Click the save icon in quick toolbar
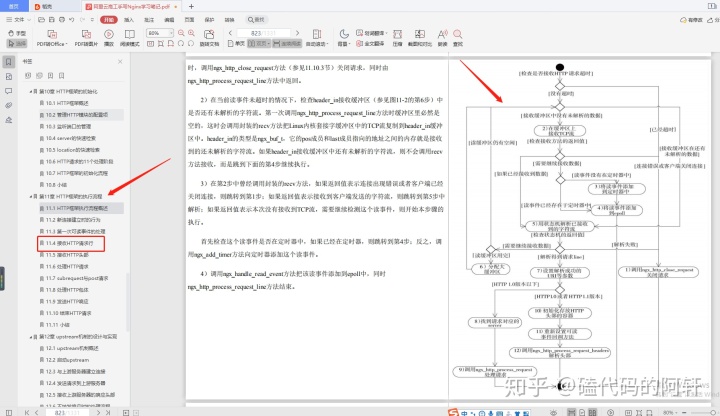Screen dimensions: 720x416 pos(51,20)
